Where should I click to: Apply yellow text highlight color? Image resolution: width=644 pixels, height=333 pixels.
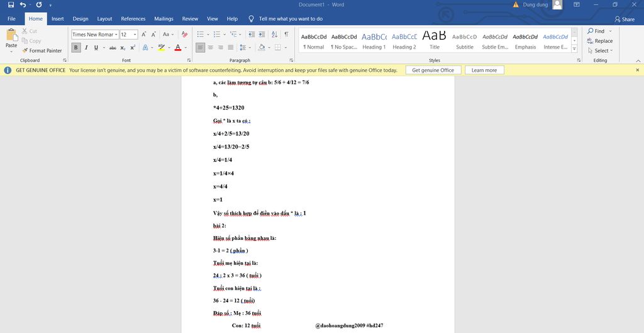pyautogui.click(x=162, y=48)
